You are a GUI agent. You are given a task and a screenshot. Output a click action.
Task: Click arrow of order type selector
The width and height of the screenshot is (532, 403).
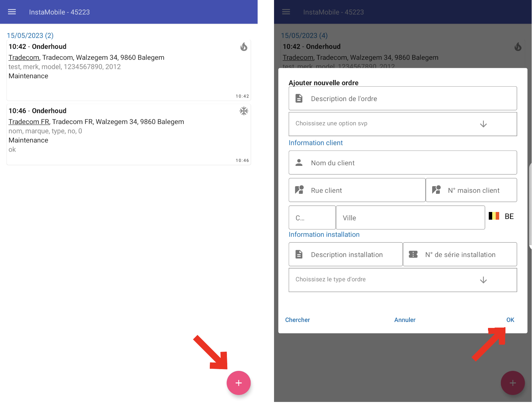point(483,280)
